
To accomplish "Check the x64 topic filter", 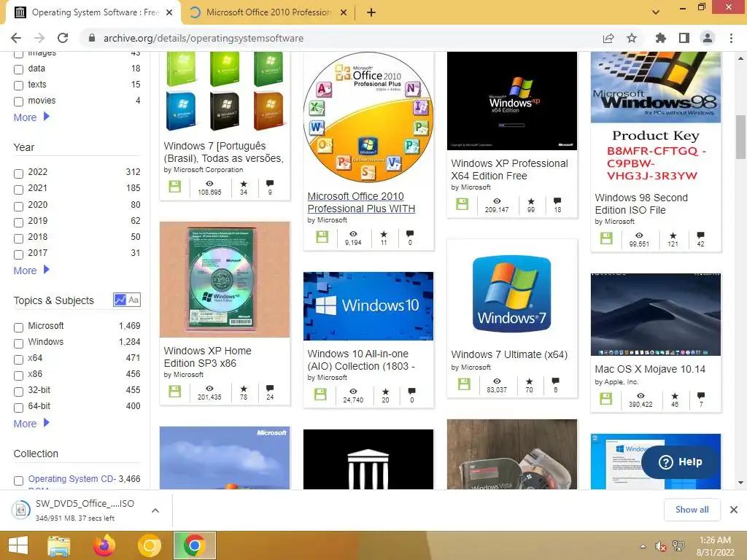I will click(18, 359).
